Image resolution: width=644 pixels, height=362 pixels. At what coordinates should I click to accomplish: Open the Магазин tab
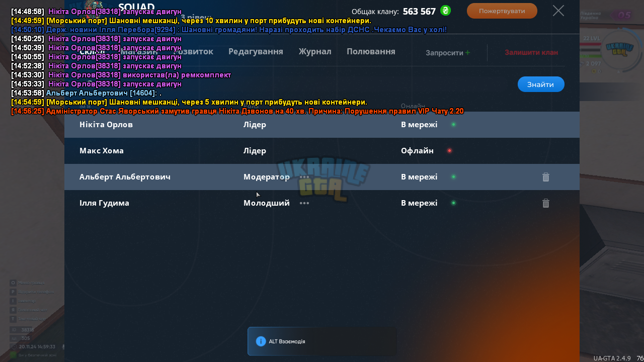point(139,51)
